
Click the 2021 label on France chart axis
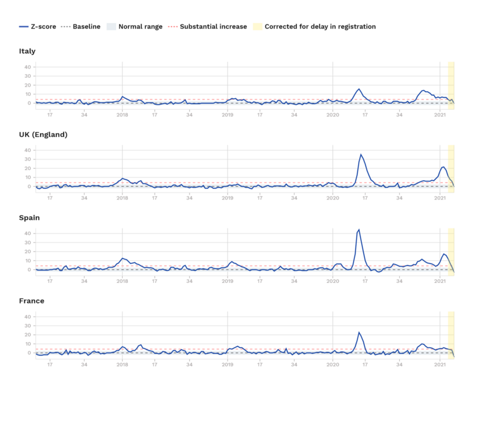point(440,365)
